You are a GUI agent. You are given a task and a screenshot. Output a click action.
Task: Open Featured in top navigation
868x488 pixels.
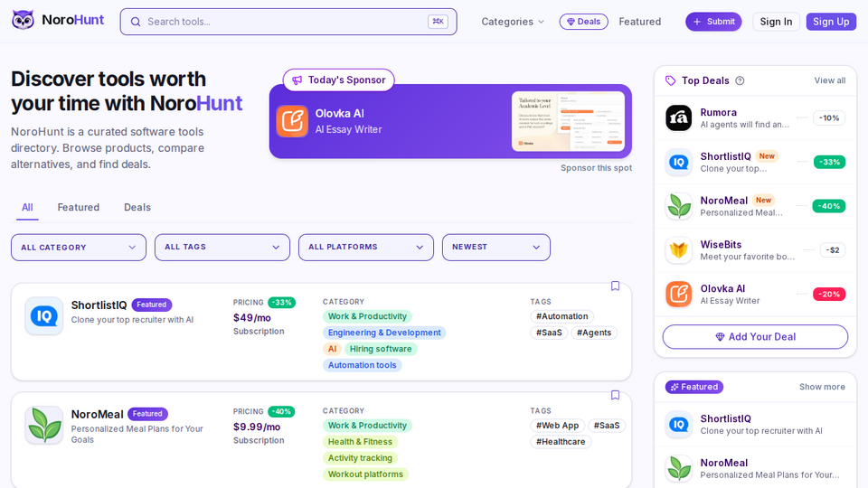point(640,22)
